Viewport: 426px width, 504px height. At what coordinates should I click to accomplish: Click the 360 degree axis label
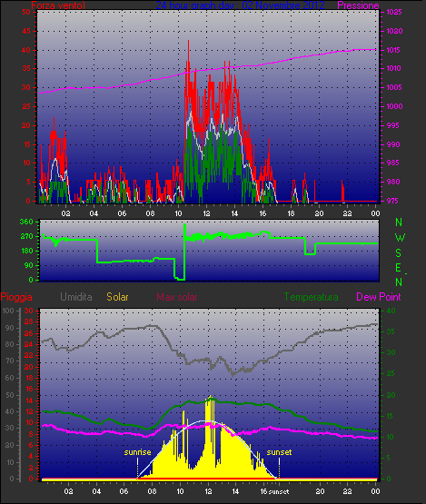(x=26, y=222)
